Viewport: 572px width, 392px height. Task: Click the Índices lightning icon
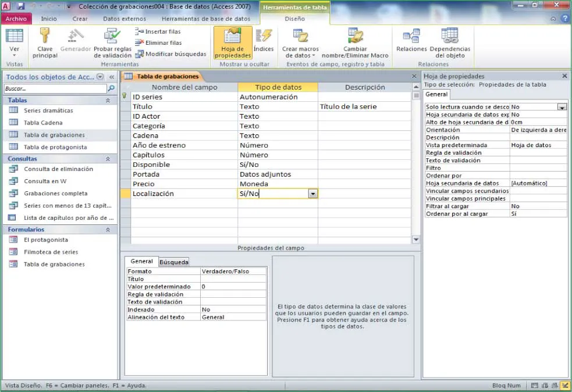click(x=263, y=36)
